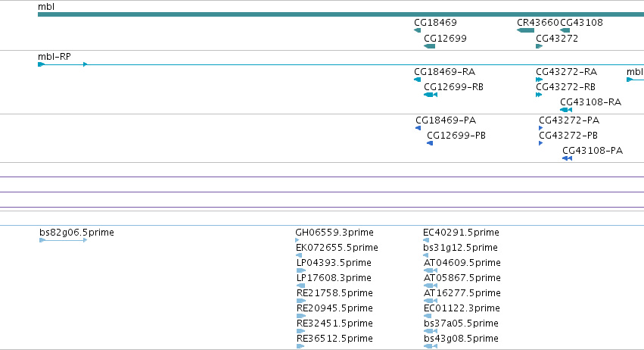This screenshot has width=644, height=350.
Task: Select the CG12699 gene arrow glyph
Action: (x=430, y=46)
